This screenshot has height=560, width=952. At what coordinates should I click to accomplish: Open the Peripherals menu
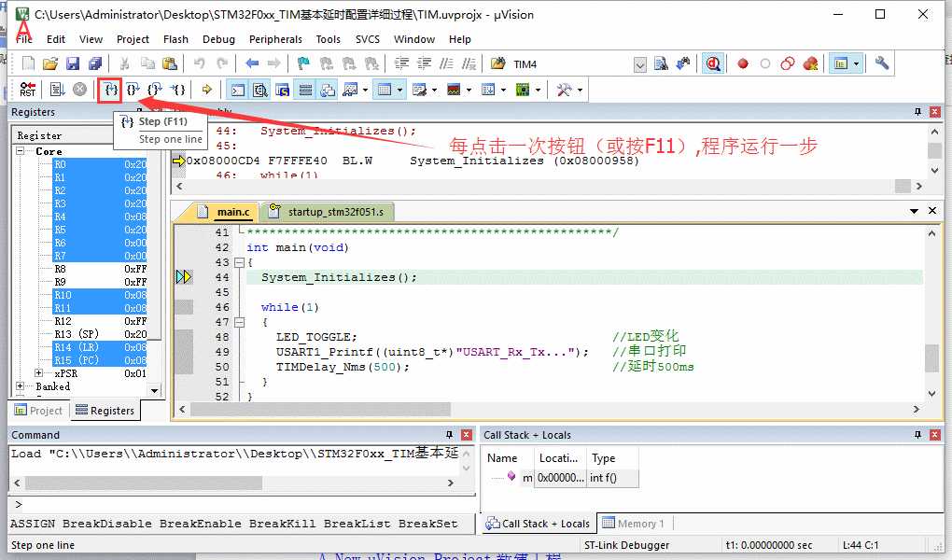tap(275, 39)
